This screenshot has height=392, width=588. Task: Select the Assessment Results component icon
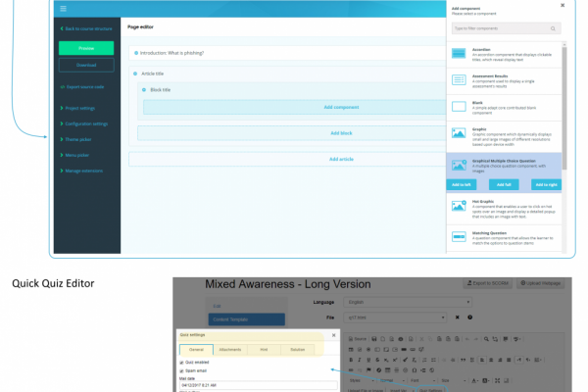(x=459, y=80)
